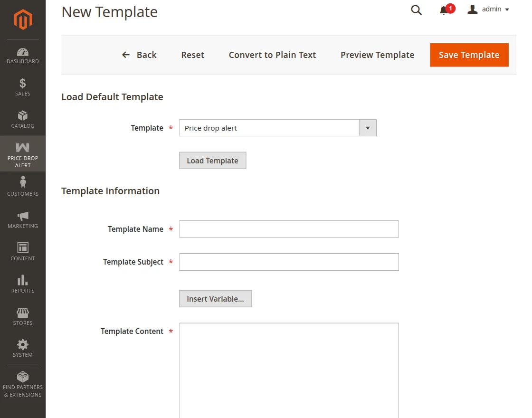Open the Content menu item
The height and width of the screenshot is (418, 532).
coord(23,251)
